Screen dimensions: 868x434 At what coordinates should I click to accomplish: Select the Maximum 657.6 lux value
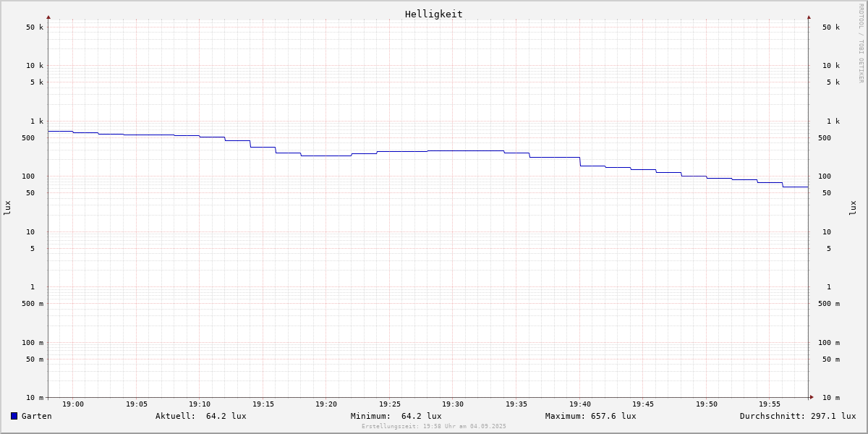(x=613, y=416)
